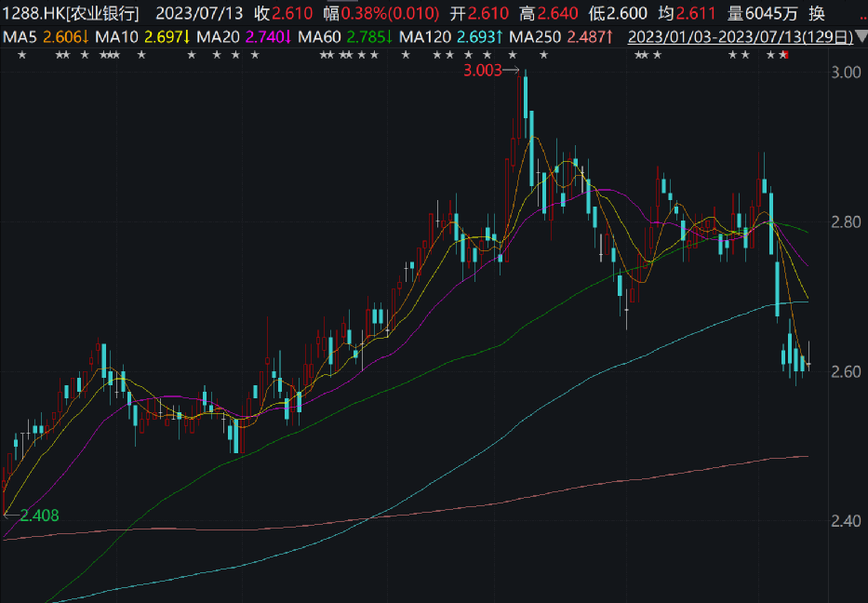Image resolution: width=868 pixels, height=603 pixels.
Task: Click the 3.003 period-high price label
Action: coord(483,71)
